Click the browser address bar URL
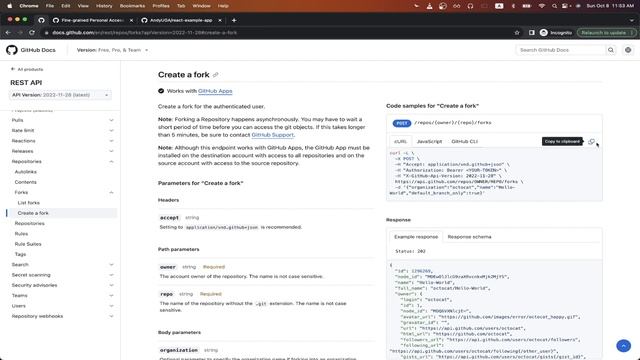The image size is (640, 360). pos(144,33)
